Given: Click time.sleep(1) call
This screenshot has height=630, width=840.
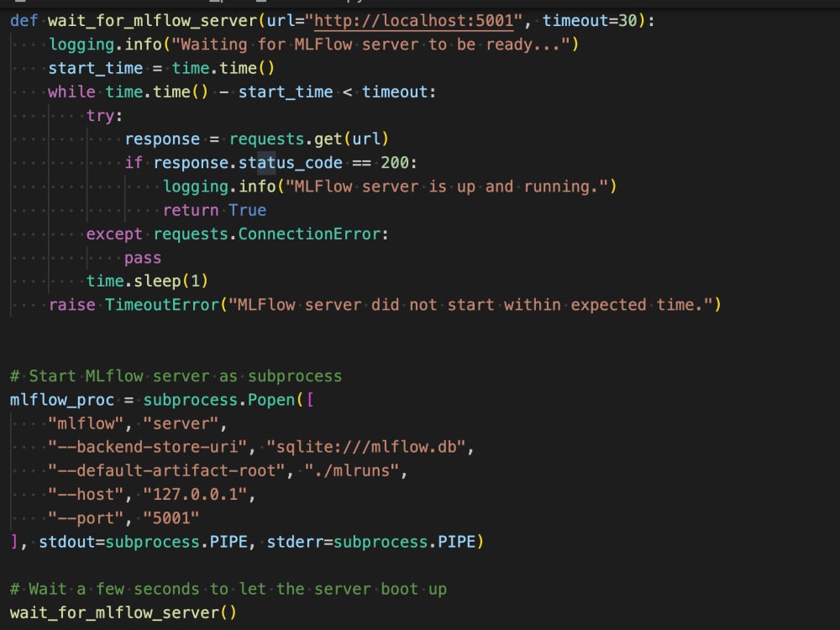Looking at the screenshot, I should (147, 281).
